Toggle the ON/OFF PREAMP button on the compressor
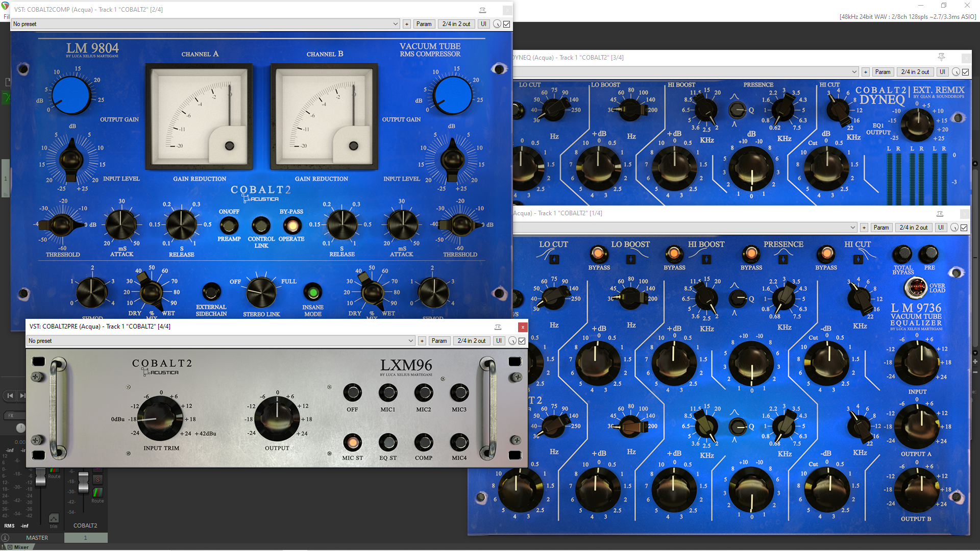The image size is (980, 551). pos(229,225)
